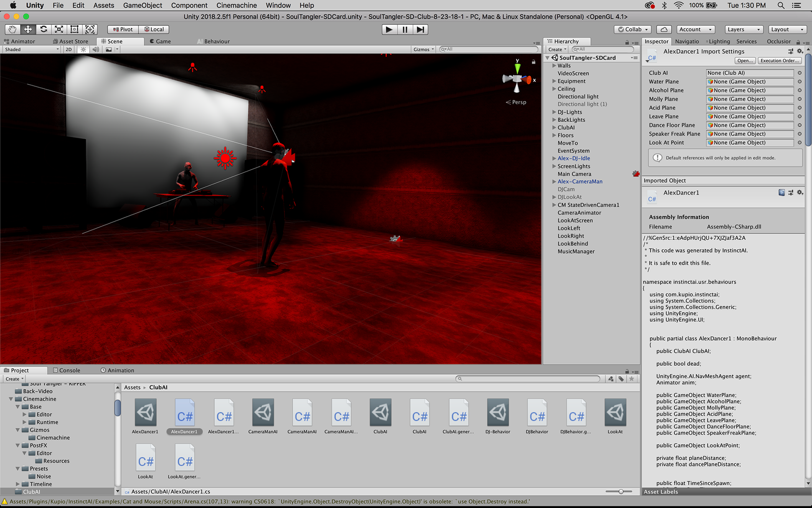Select the Rect transform tool
The height and width of the screenshot is (508, 812).
point(75,29)
